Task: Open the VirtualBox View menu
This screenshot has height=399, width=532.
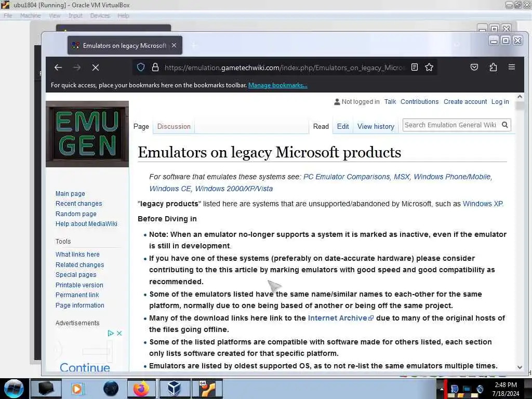Action: (54, 16)
